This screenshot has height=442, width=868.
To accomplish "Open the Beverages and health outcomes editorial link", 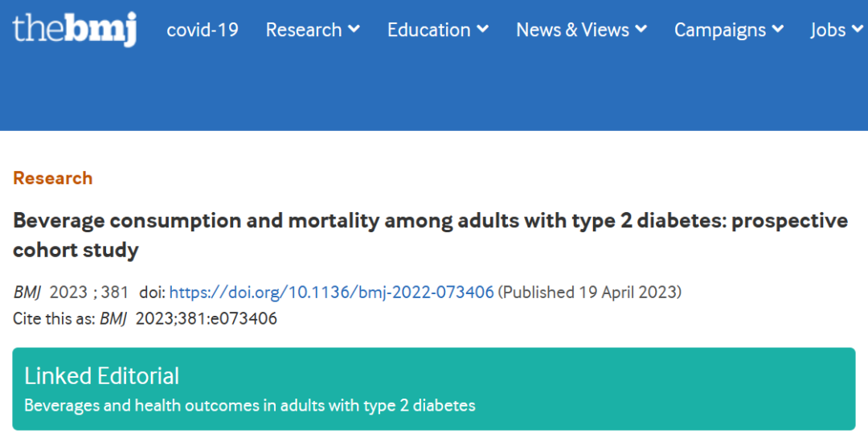I will (250, 405).
